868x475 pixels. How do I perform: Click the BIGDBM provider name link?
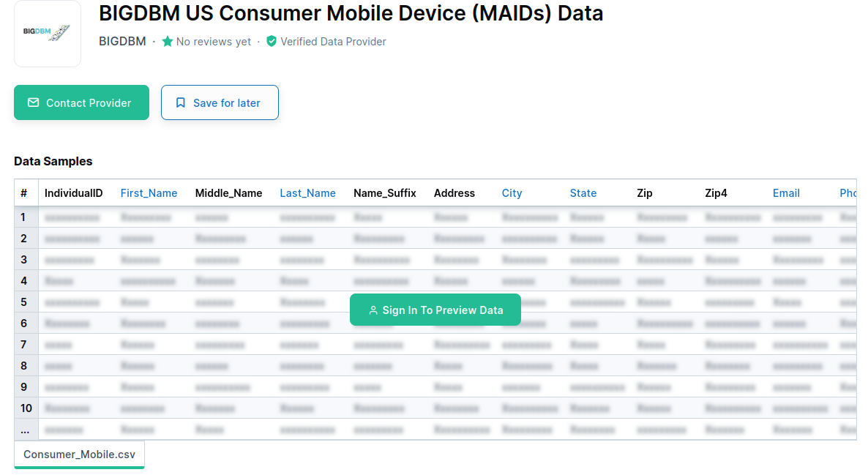click(122, 42)
